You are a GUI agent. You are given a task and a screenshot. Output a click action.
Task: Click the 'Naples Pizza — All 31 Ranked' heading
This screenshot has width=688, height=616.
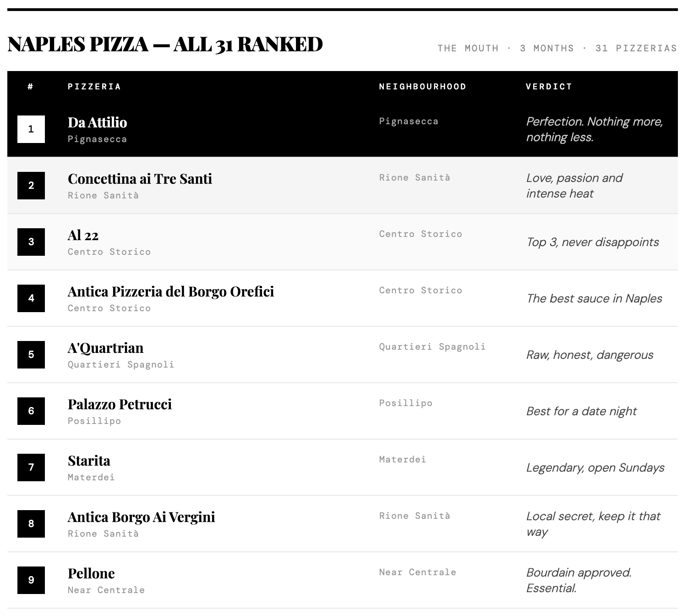(x=165, y=44)
